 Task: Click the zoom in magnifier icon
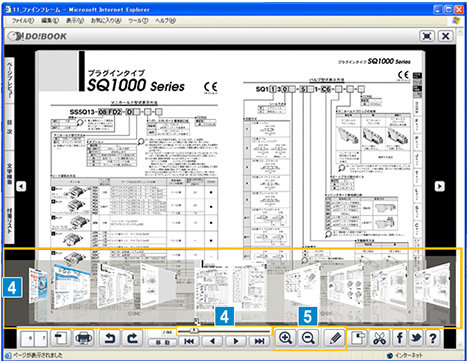(x=285, y=338)
